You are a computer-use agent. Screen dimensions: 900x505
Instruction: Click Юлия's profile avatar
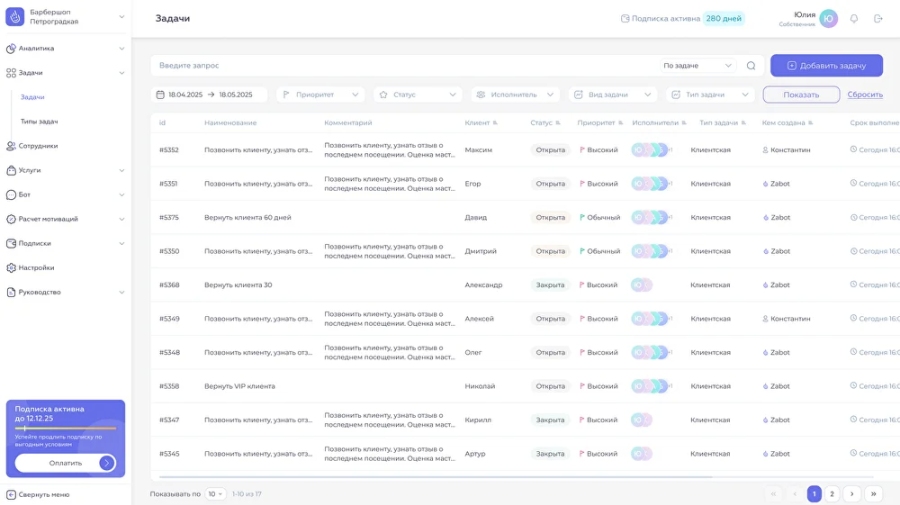click(828, 18)
